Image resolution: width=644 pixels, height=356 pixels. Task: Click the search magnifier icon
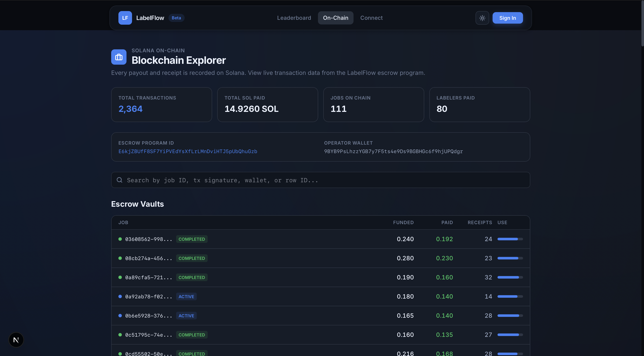(x=119, y=180)
